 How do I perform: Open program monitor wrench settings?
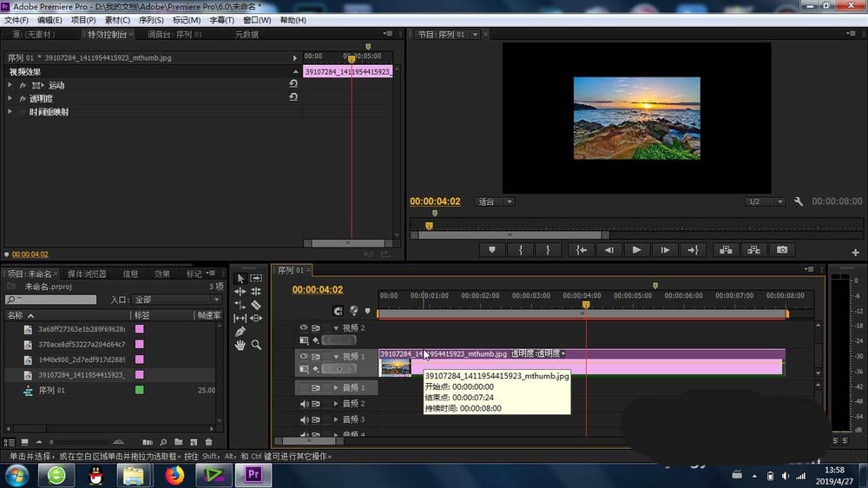[799, 201]
